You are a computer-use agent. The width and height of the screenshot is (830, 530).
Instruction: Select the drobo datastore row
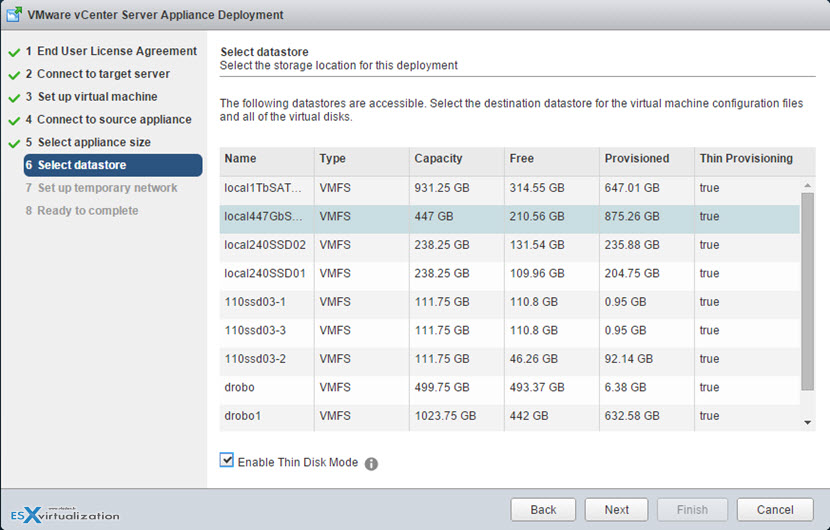510,388
